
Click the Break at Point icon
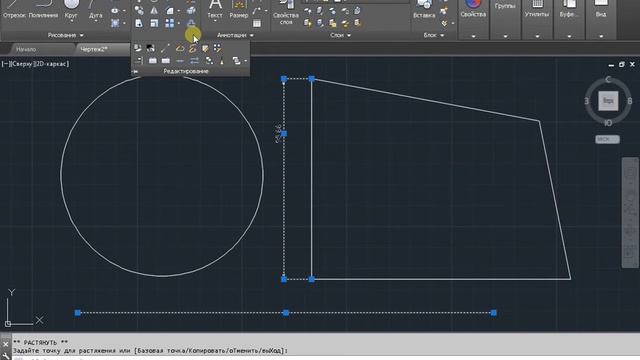(165, 61)
